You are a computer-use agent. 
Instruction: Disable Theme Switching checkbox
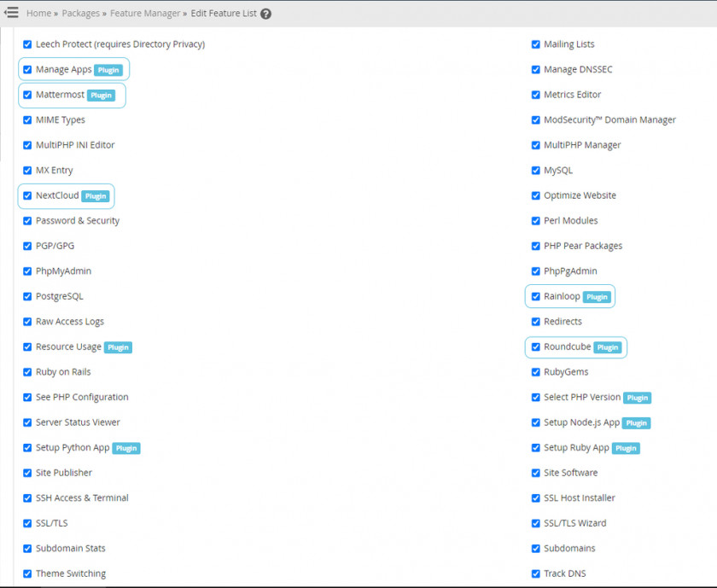coord(27,573)
